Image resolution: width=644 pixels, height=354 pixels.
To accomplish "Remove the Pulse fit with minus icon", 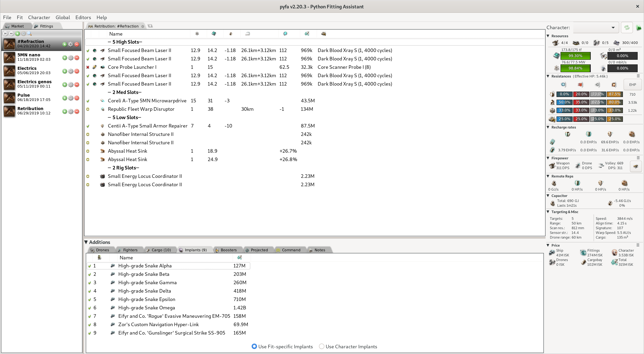I will (x=77, y=98).
